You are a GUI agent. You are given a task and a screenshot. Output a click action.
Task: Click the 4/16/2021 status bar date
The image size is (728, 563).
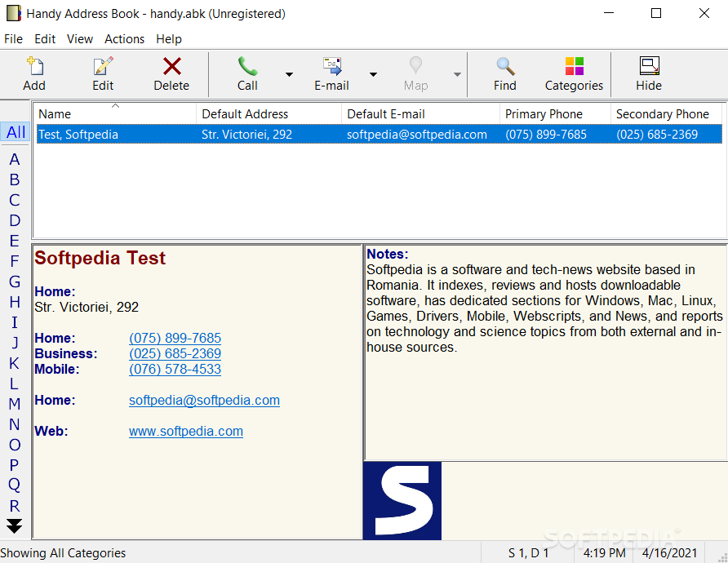(669, 553)
